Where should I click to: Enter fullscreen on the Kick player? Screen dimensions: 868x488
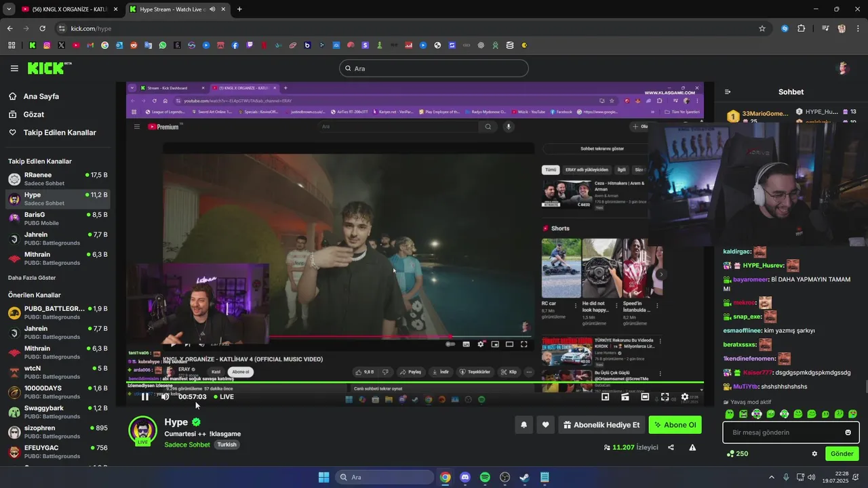(x=665, y=397)
